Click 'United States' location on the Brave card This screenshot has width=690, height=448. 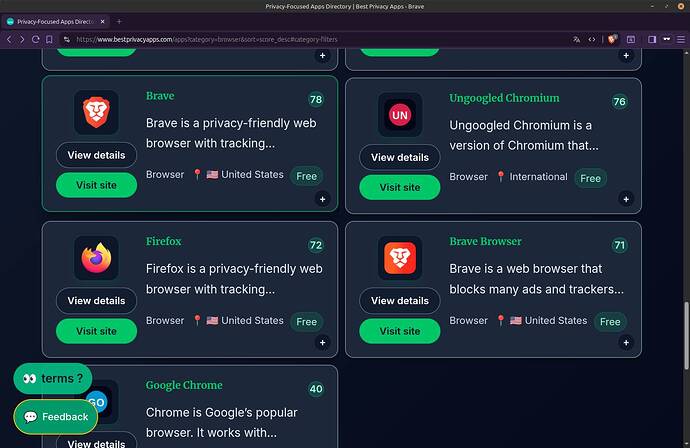(252, 174)
